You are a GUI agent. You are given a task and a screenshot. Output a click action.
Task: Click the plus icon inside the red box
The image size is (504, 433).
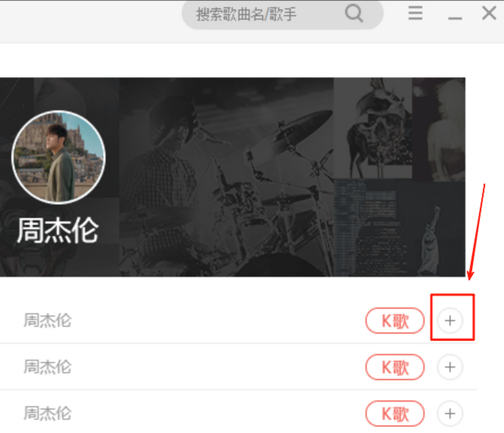tap(450, 321)
